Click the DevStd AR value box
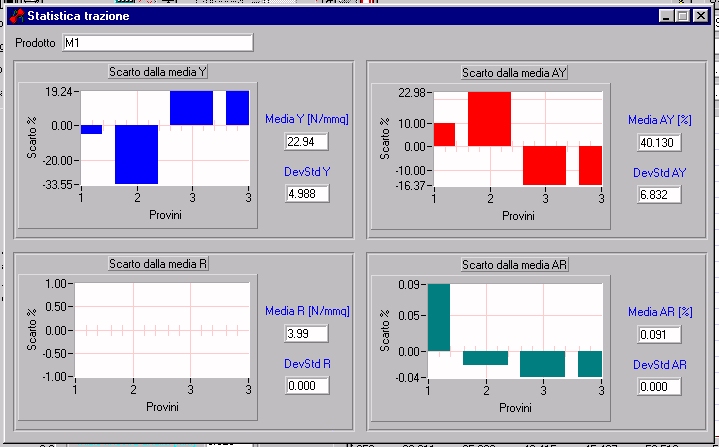719x447 pixels. [660, 386]
